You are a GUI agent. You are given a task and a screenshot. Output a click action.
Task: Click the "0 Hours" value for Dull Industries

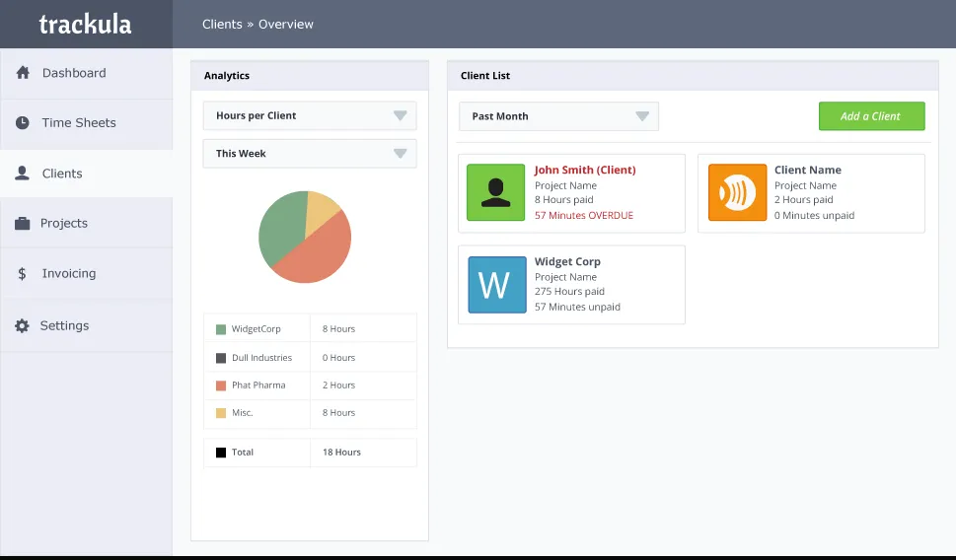tap(338, 358)
